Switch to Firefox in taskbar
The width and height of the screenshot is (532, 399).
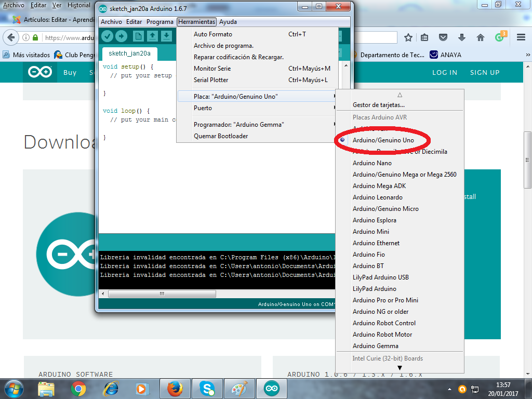pos(175,389)
